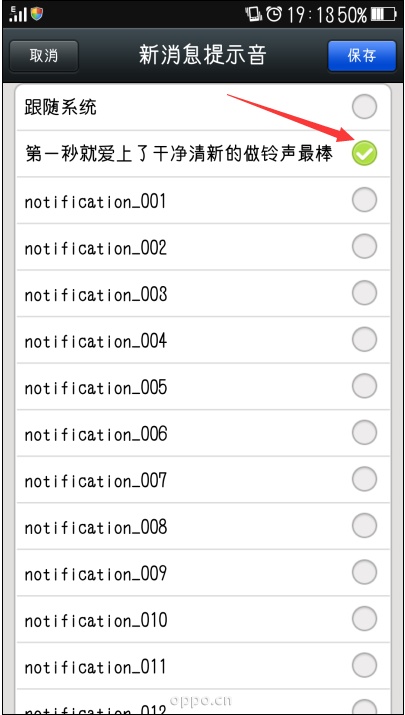Tap the notification_004 list row

click(x=203, y=340)
